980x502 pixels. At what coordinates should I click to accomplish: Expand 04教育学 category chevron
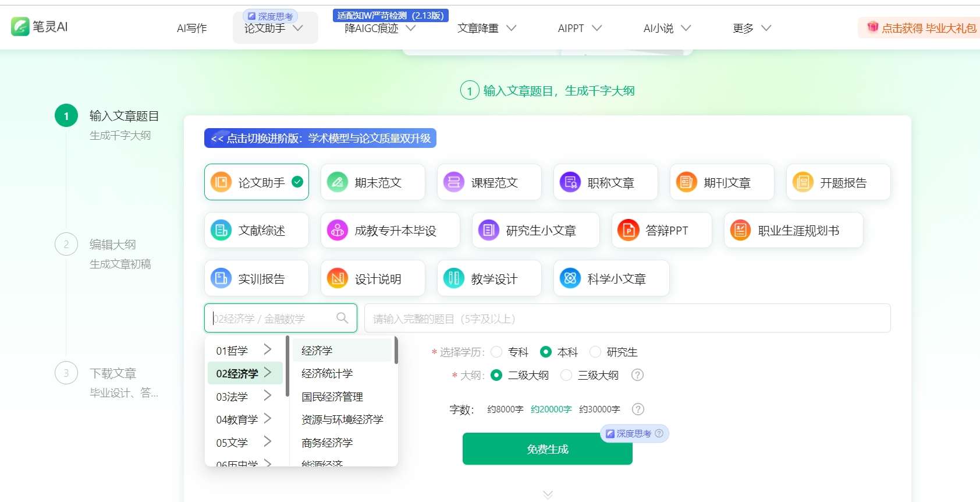pyautogui.click(x=268, y=418)
